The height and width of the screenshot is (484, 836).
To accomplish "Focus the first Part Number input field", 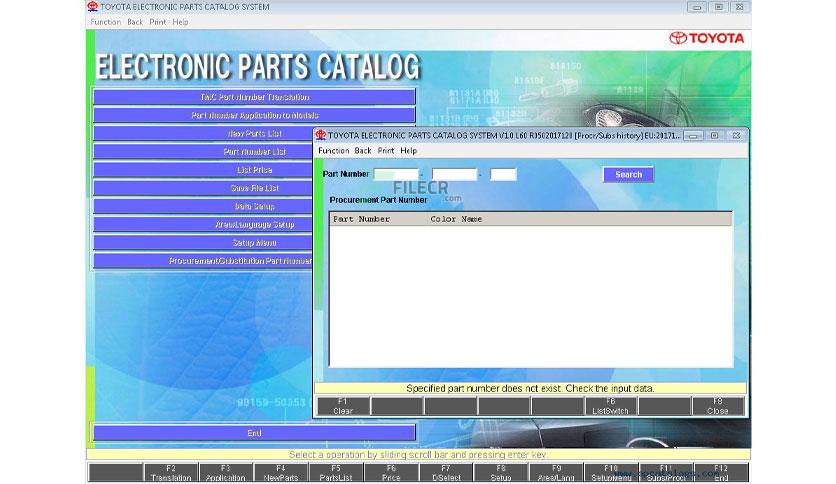I will 396,174.
